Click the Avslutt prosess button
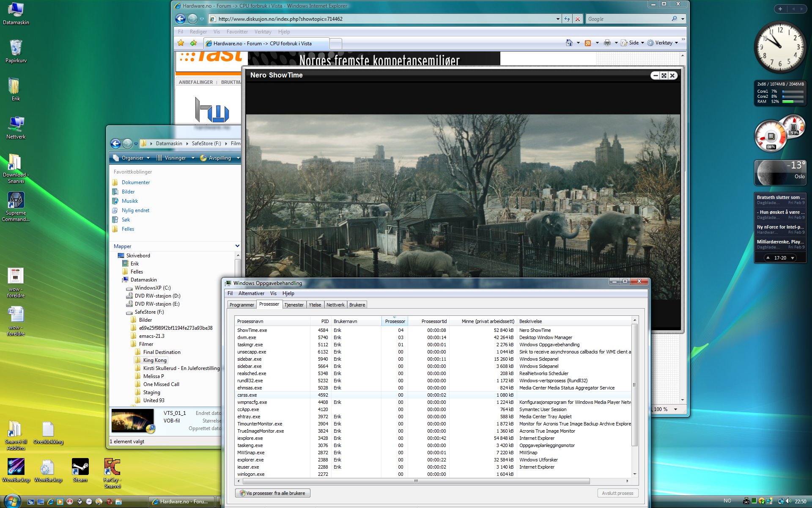This screenshot has width=812, height=508. tap(617, 493)
